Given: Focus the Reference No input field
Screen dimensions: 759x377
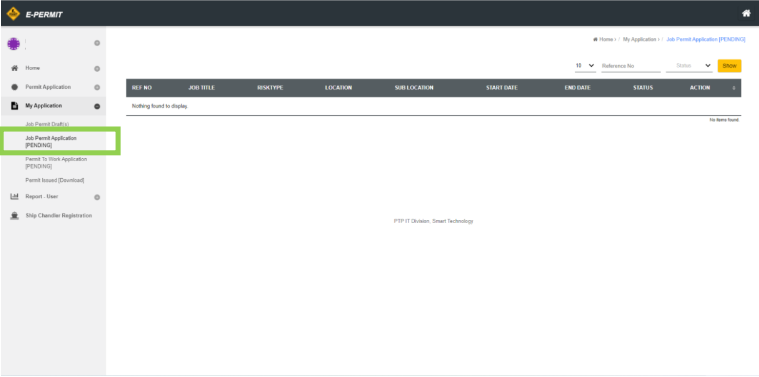Looking at the screenshot, I should click(631, 66).
